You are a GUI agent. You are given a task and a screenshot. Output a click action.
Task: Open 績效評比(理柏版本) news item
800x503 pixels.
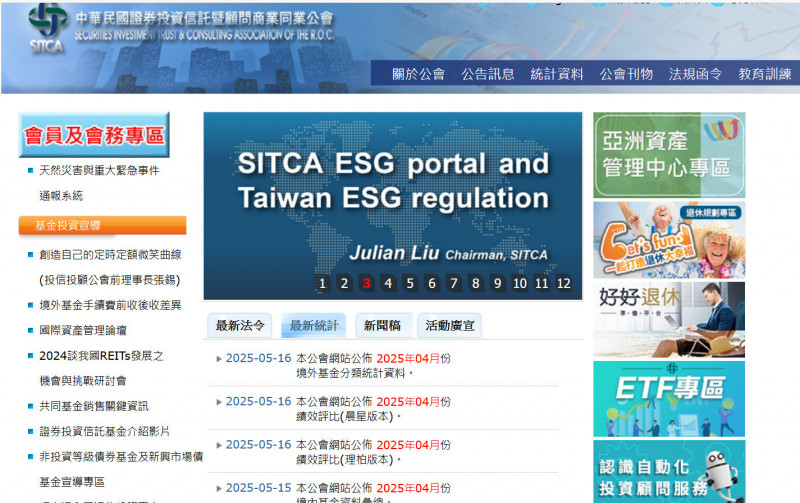click(x=373, y=452)
